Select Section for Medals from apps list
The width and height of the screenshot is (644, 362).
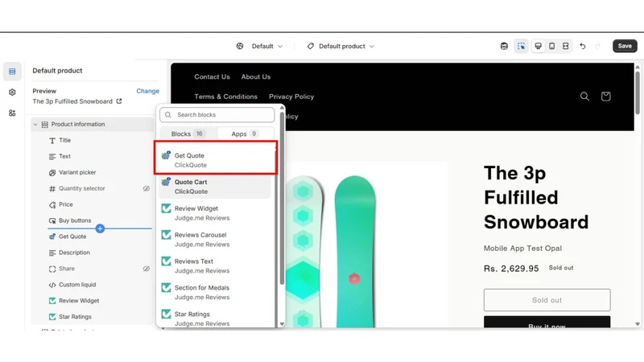(215, 292)
